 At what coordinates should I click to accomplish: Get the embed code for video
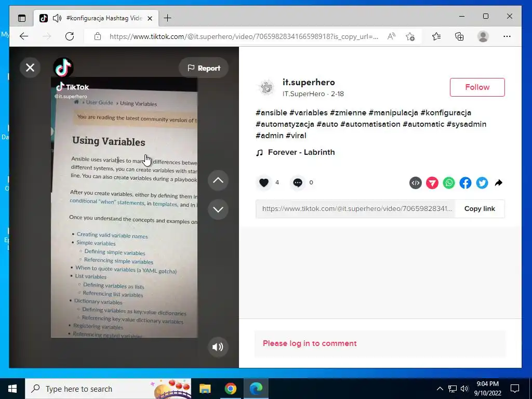point(415,183)
